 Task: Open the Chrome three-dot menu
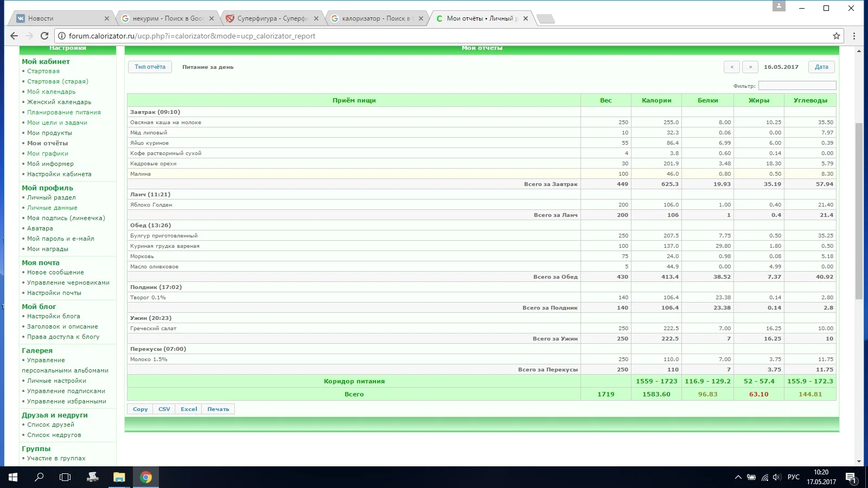pos(854,36)
